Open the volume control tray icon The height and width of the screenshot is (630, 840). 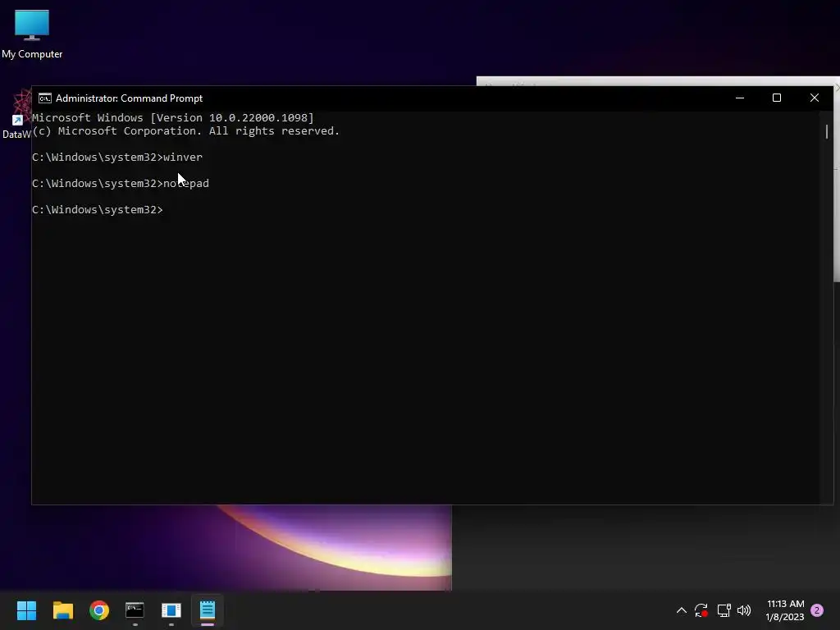744,610
